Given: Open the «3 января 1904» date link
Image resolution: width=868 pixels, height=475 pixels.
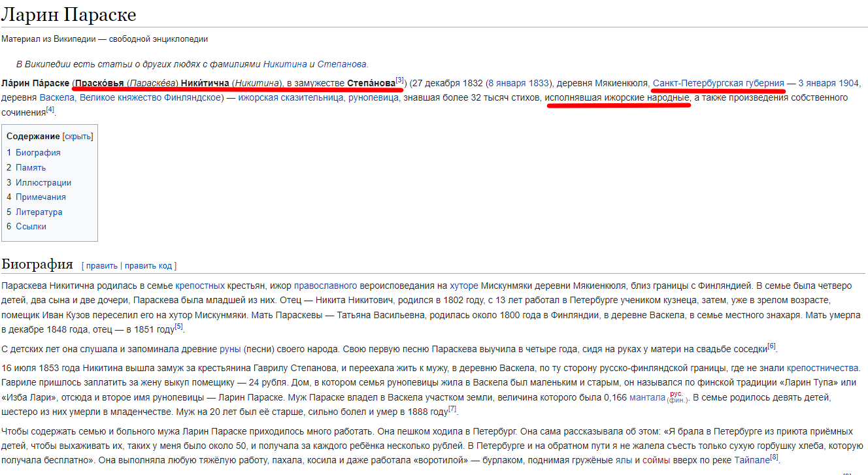Looking at the screenshot, I should click(828, 83).
